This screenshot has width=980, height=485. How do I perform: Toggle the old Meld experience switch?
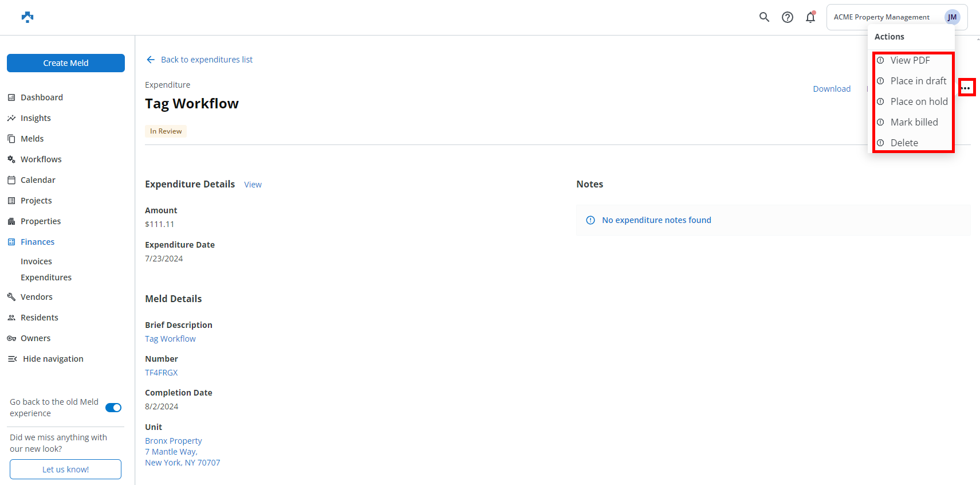[x=113, y=408]
